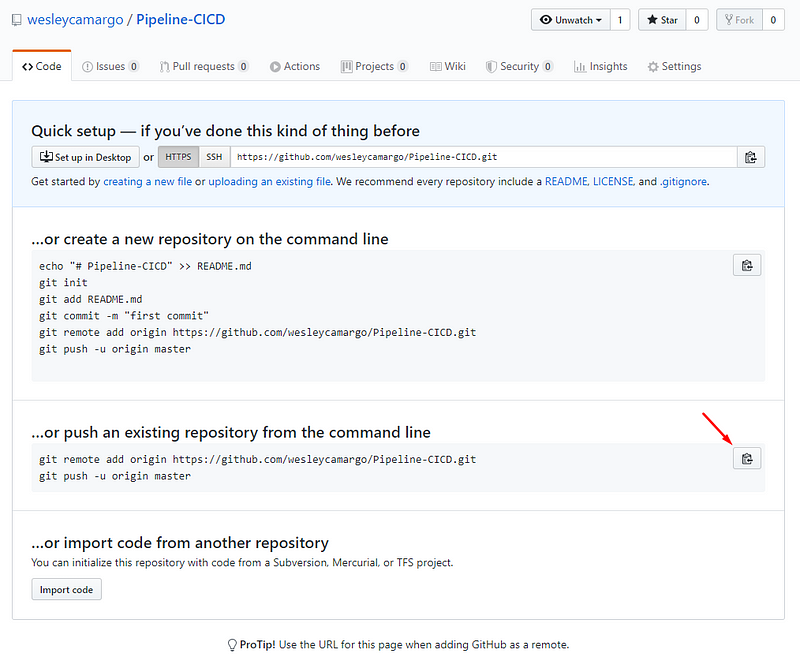
Task: Copy the quick setup repository URL
Action: (x=751, y=157)
